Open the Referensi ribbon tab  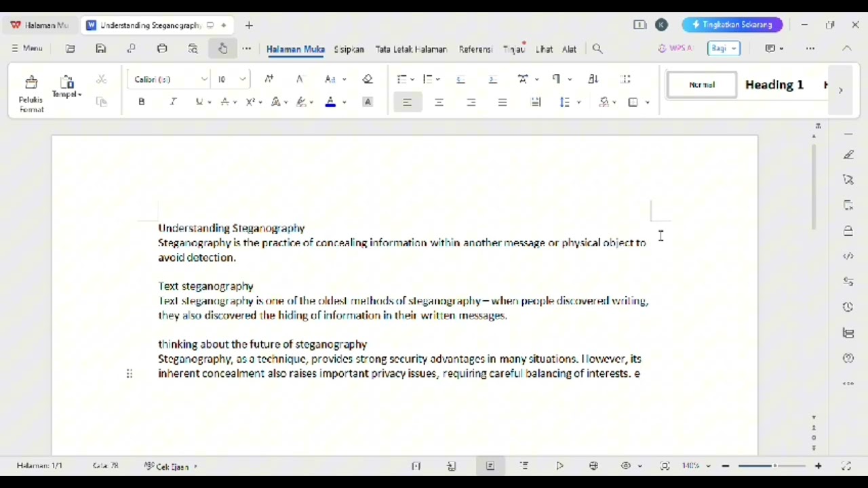point(475,49)
